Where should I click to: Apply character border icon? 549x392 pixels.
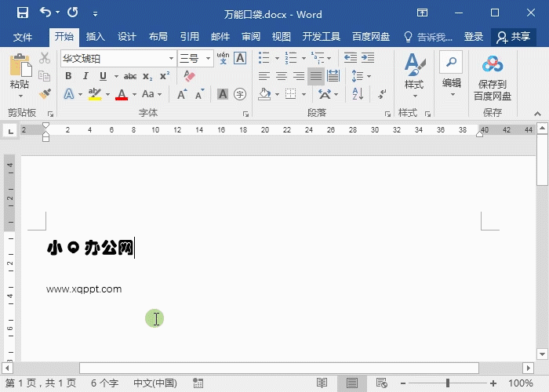(x=240, y=58)
